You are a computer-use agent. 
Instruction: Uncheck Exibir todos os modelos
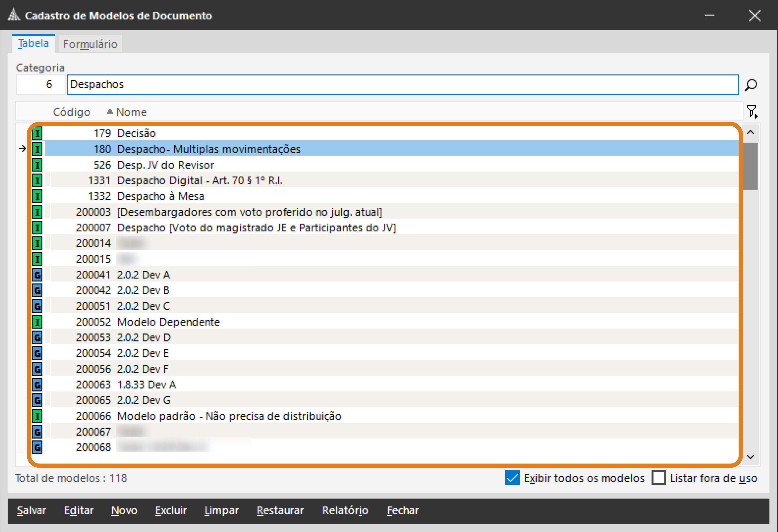(x=512, y=478)
